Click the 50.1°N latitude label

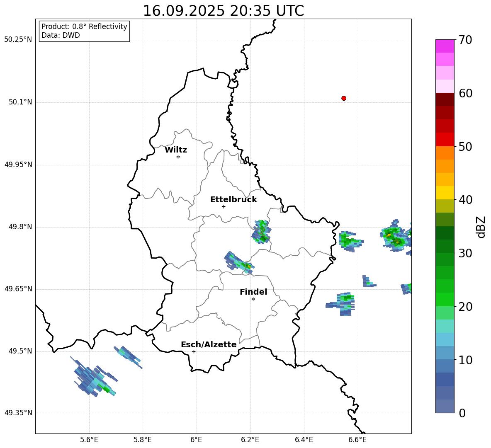(x=20, y=102)
